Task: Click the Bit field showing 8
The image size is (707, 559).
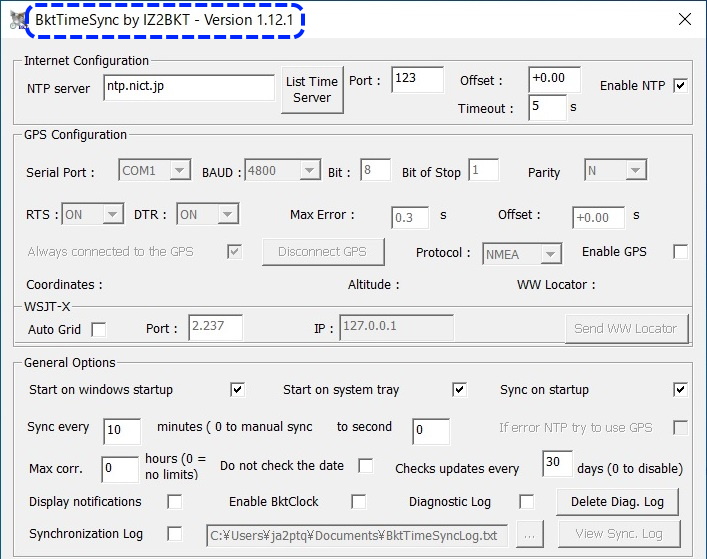Action: click(375, 170)
